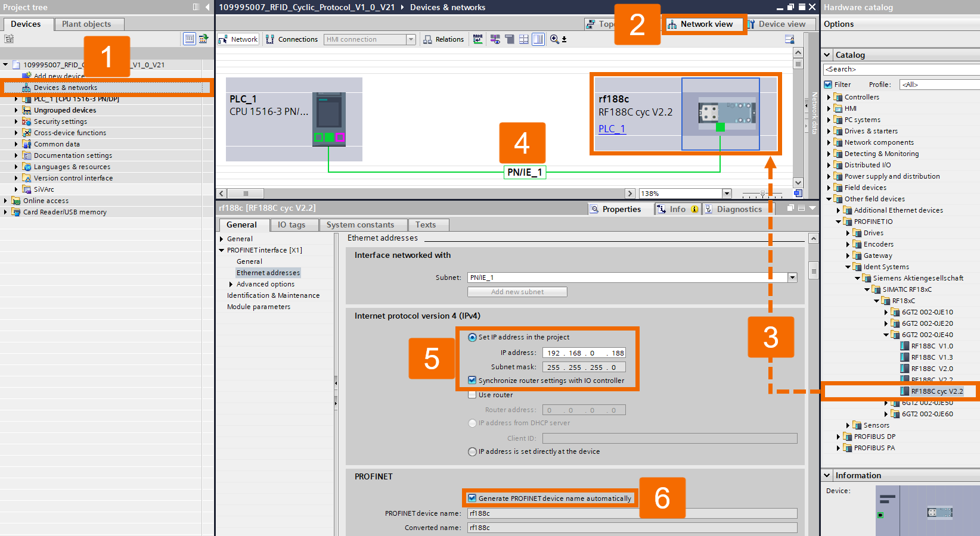Image resolution: width=980 pixels, height=536 pixels.
Task: Expand Online access node
Action: [5, 201]
